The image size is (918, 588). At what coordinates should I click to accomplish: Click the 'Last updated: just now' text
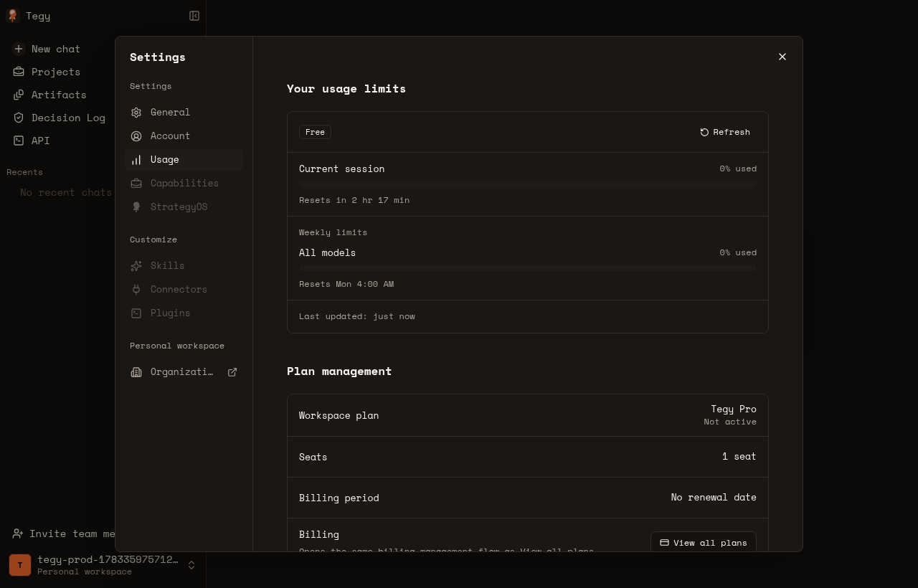(357, 316)
